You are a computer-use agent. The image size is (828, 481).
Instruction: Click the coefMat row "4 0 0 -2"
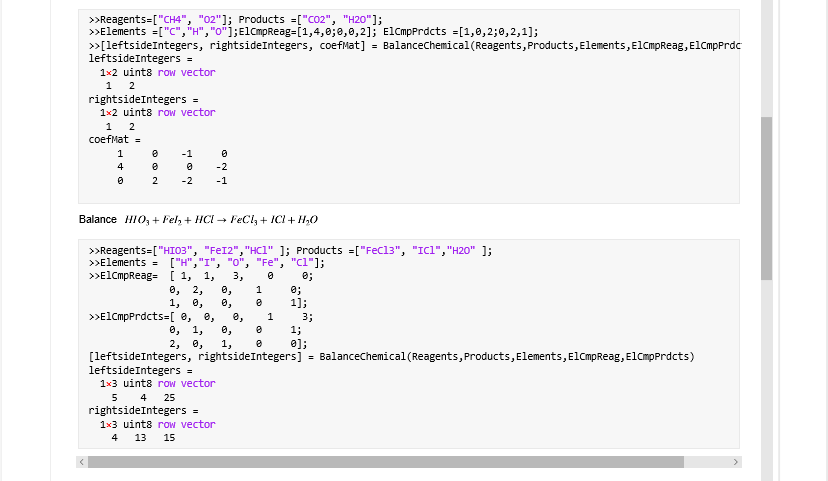(x=172, y=167)
